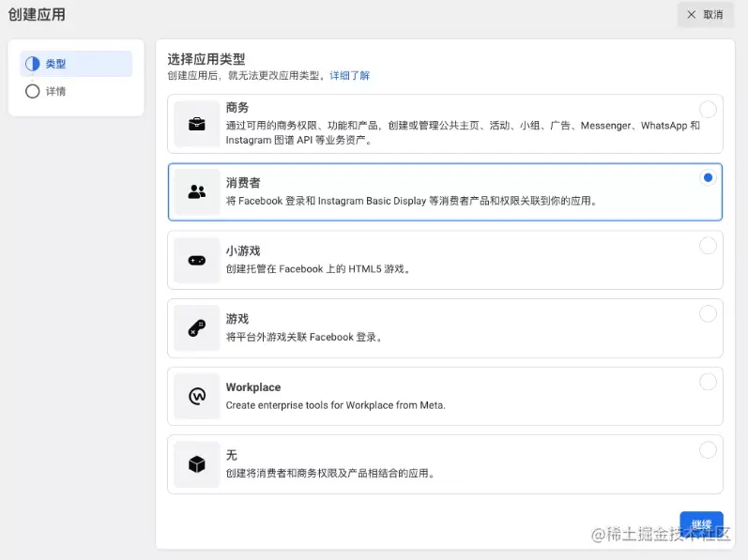Click the 取消 cancel button

(x=705, y=15)
